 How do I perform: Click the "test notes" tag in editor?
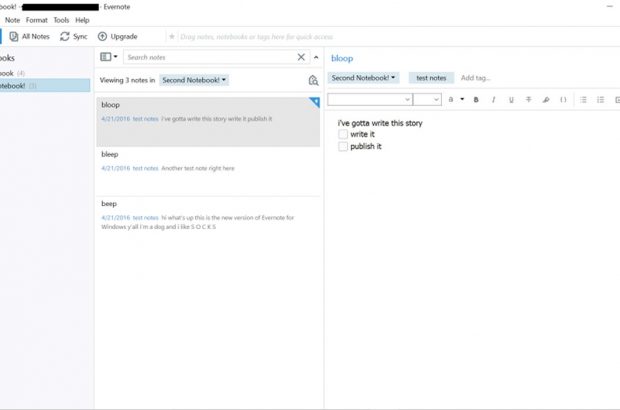[x=431, y=78]
